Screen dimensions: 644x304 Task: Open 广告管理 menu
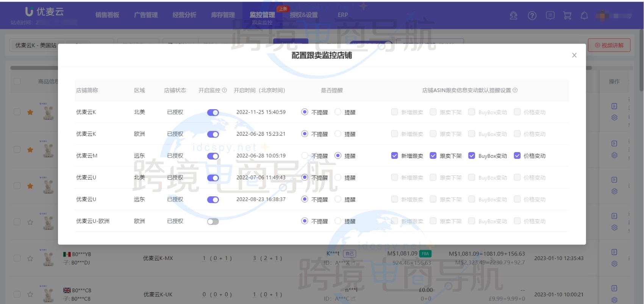tap(146, 15)
